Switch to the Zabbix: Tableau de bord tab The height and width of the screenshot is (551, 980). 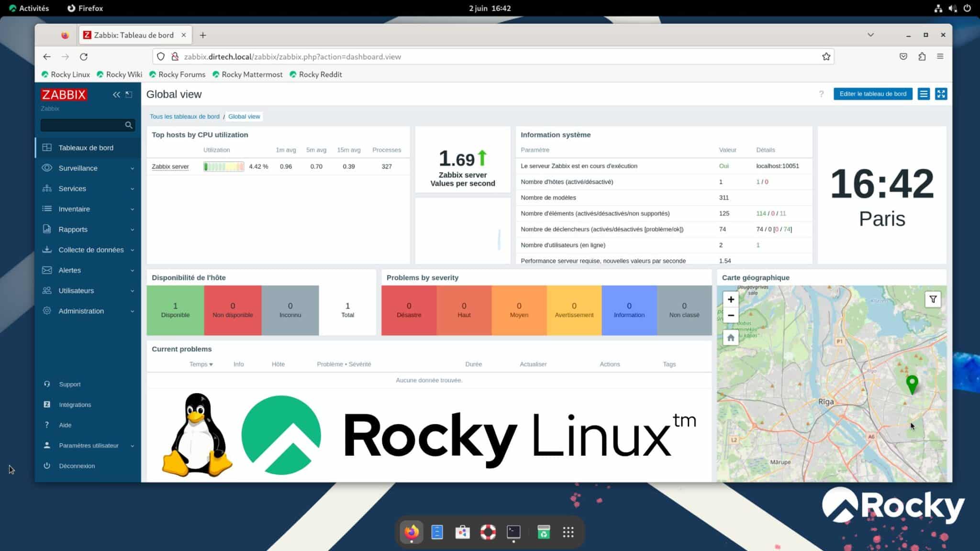click(x=134, y=34)
